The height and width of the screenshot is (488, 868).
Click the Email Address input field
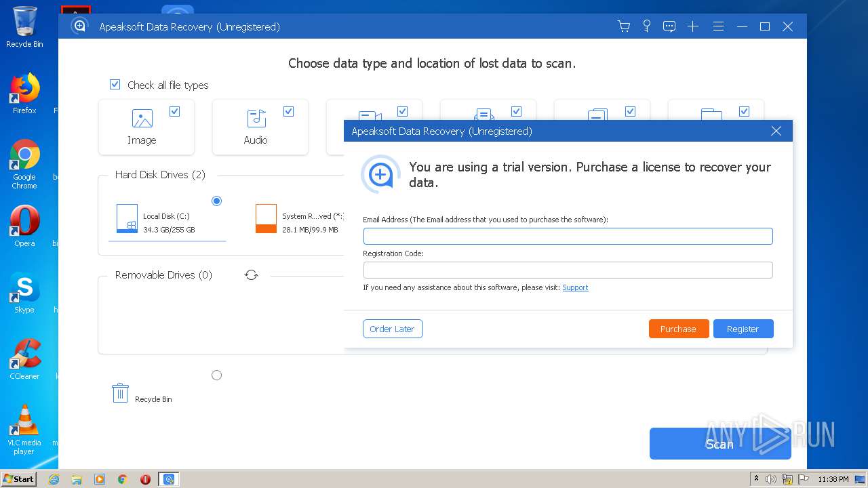pos(568,236)
